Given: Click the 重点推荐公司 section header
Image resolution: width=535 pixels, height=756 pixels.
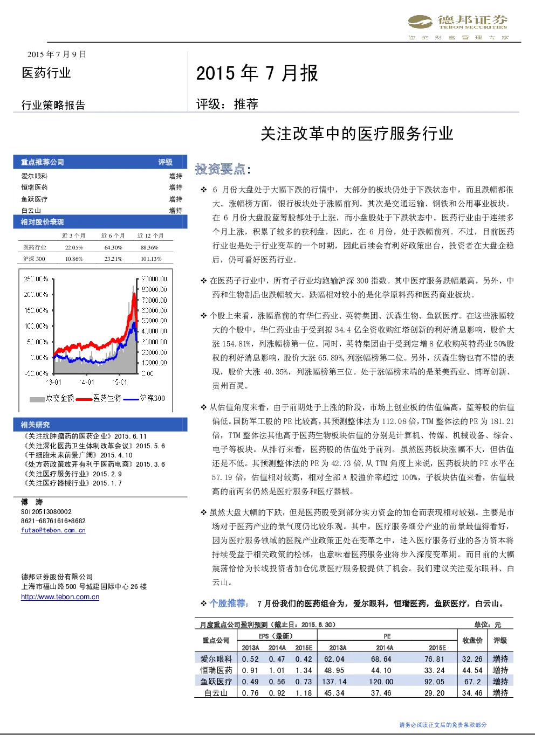Looking at the screenshot, I should tap(42, 162).
